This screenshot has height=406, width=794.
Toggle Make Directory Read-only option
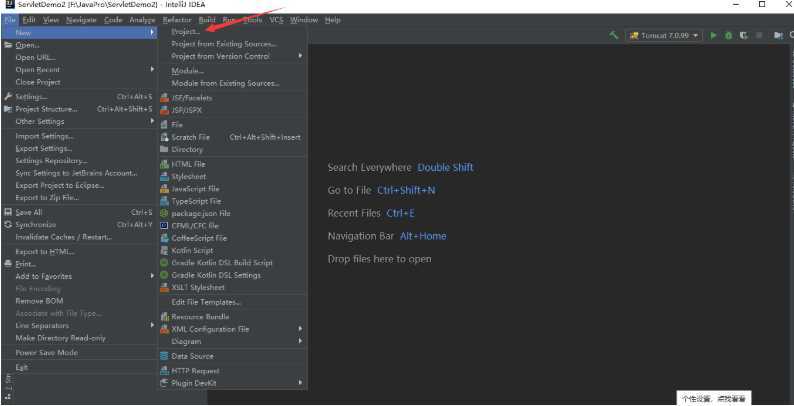click(60, 338)
